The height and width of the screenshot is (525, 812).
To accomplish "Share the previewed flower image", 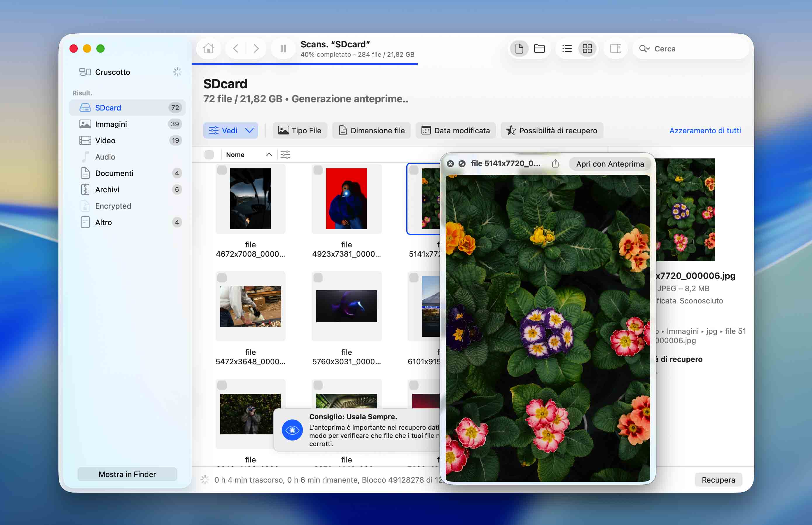I will coord(555,164).
